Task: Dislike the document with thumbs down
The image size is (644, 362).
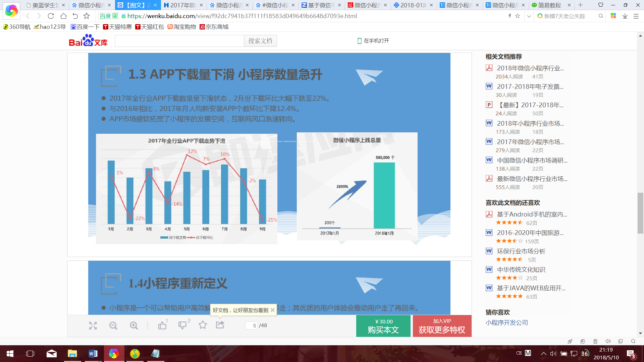Action: (x=182, y=325)
